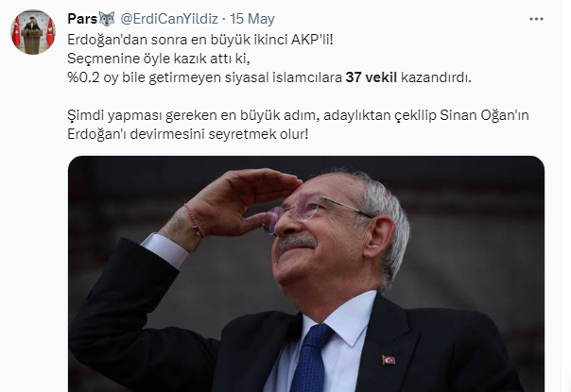Open the three-dot more options menu
Viewport: 571px width, 392px height.
pos(536,19)
